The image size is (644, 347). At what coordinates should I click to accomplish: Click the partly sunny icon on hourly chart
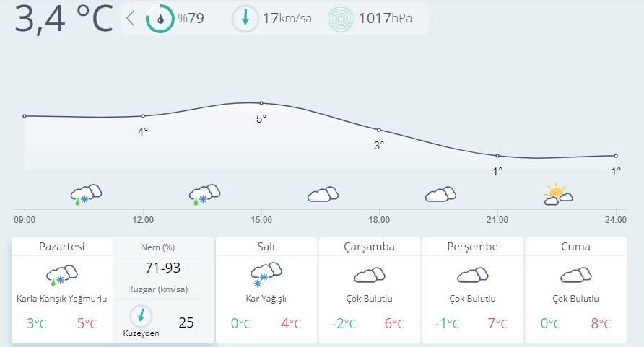click(x=557, y=195)
